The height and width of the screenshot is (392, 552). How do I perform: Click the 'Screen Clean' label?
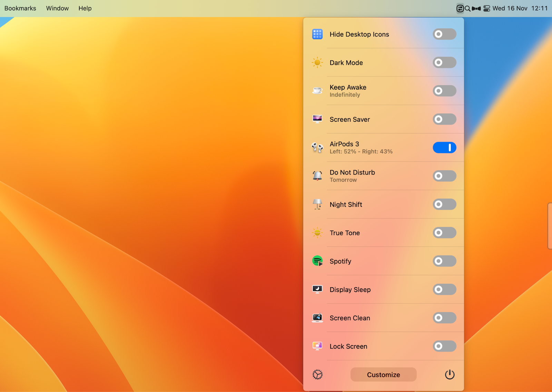tap(349, 318)
